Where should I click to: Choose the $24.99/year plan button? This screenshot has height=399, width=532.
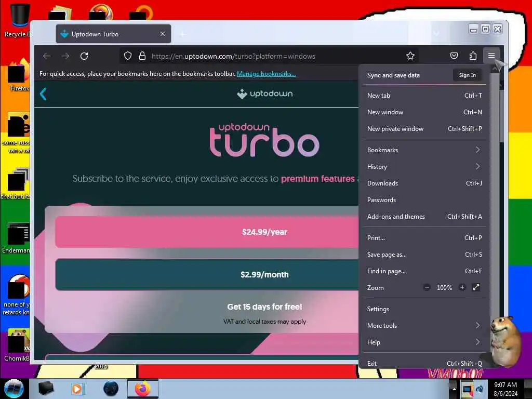pyautogui.click(x=207, y=232)
